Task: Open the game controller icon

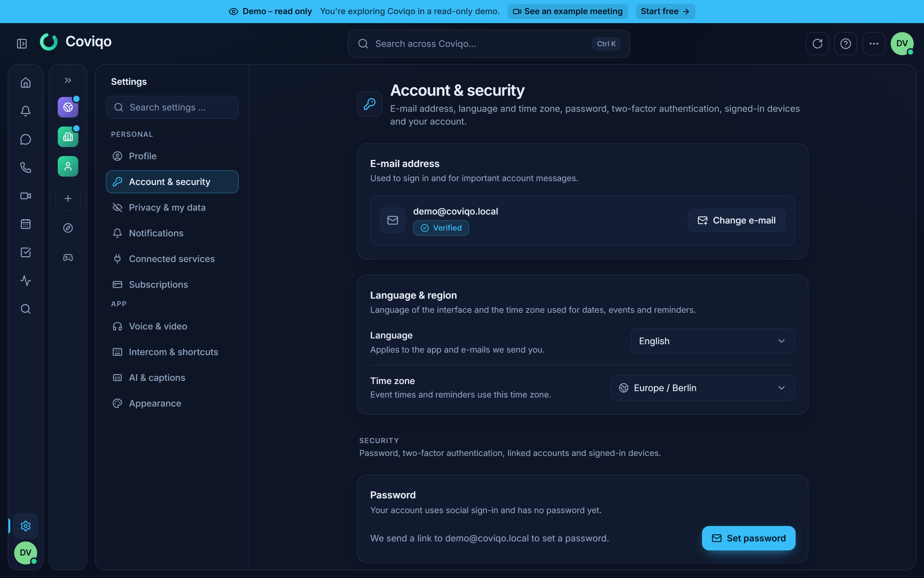Action: [68, 258]
